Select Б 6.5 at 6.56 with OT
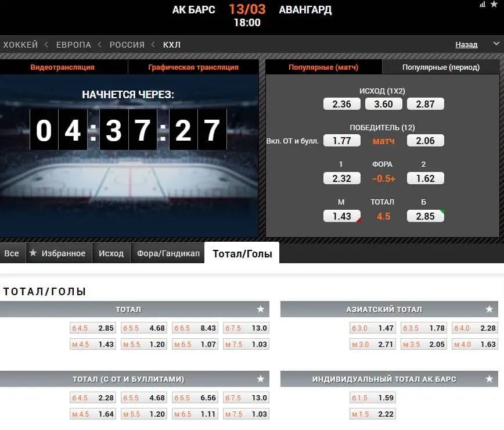 tap(195, 398)
